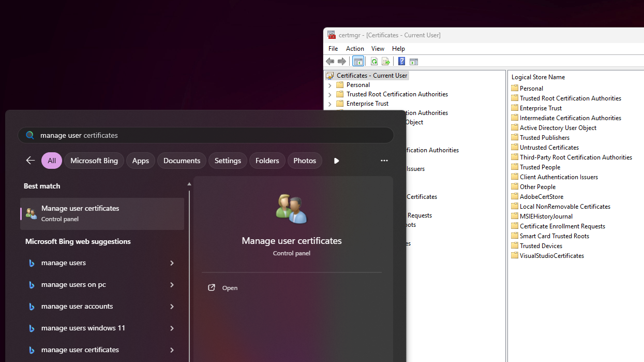This screenshot has height=362, width=644.
Task: Click the Export List toolbar icon
Action: pyautogui.click(x=385, y=62)
